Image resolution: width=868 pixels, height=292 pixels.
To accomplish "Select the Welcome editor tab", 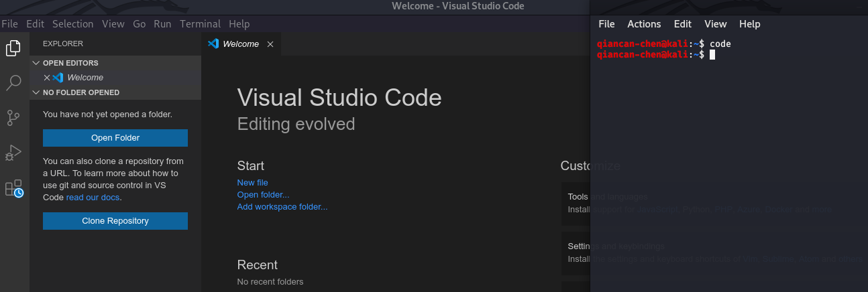I will (x=241, y=44).
